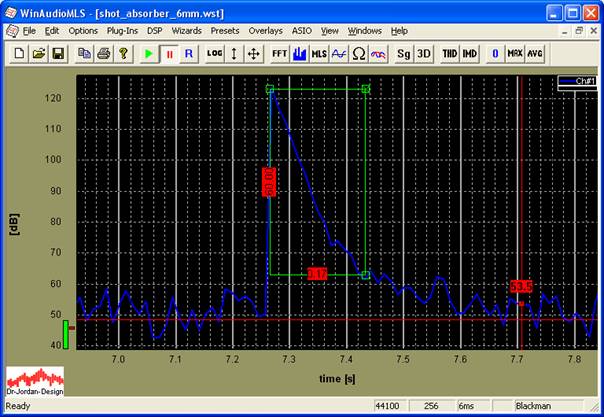
Task: Toggle the AVG averaging button
Action: (535, 54)
